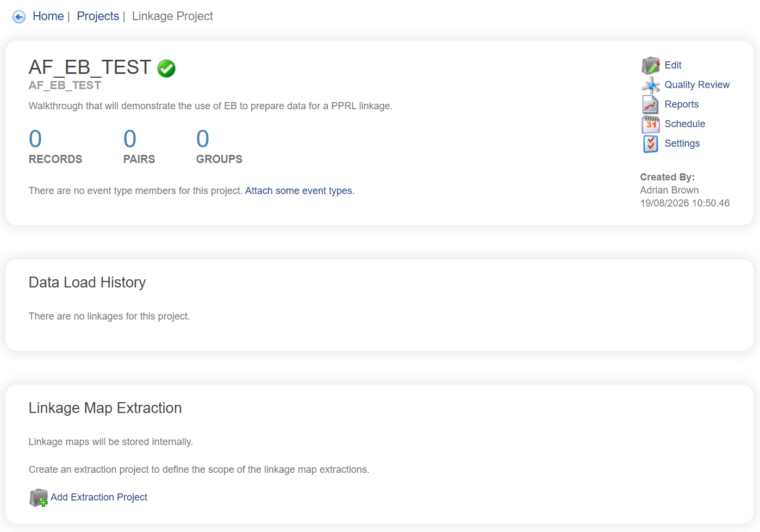Open the Projects breadcrumb link
Screen dimensions: 760x532
(98, 16)
